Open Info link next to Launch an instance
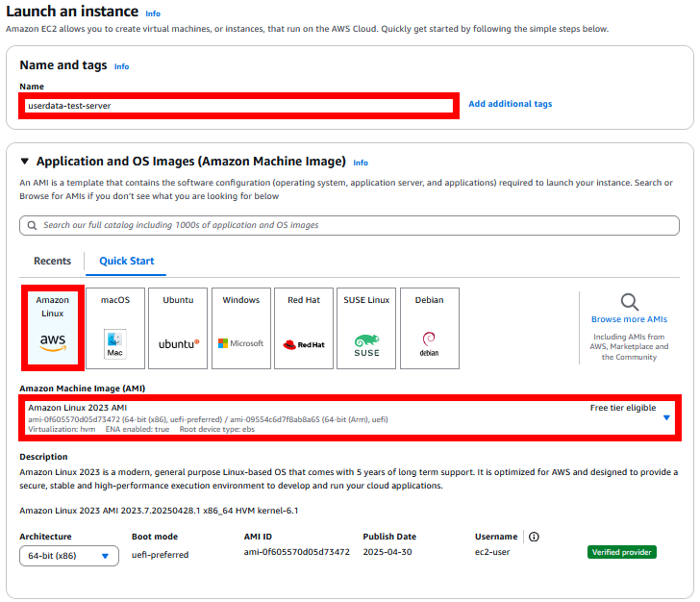This screenshot has width=700, height=602. click(153, 13)
